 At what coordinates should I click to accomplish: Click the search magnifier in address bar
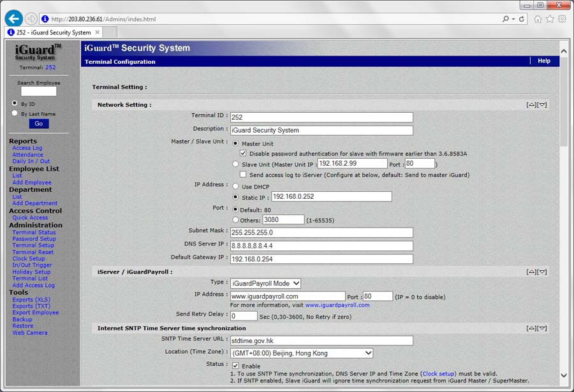point(505,18)
